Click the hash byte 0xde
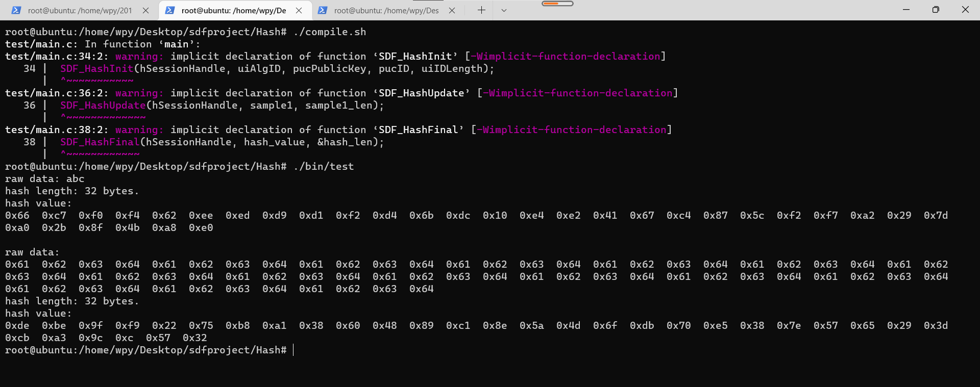 [17, 325]
